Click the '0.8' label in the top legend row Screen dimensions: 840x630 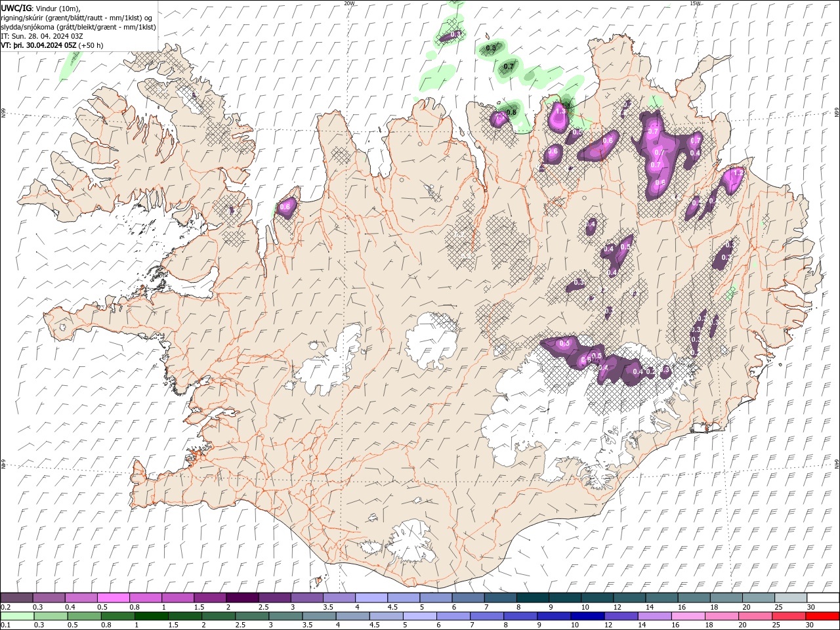point(135,607)
